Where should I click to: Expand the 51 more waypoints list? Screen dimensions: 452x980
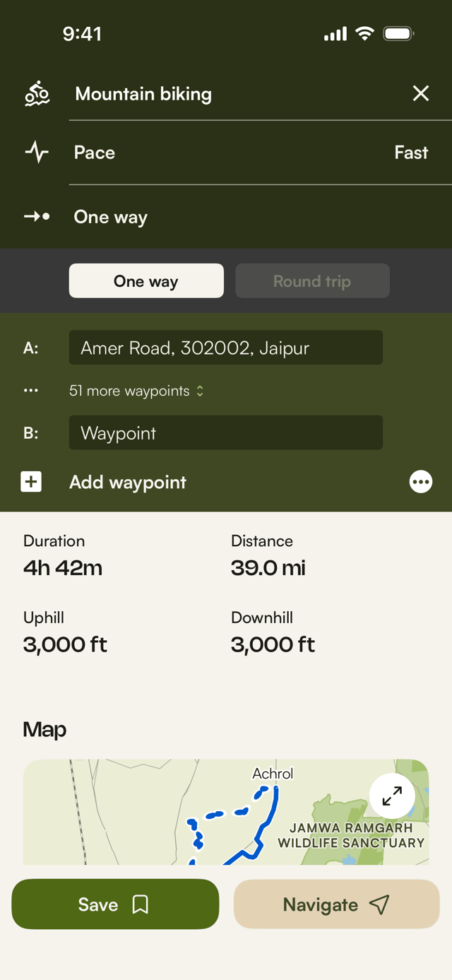pyautogui.click(x=136, y=391)
